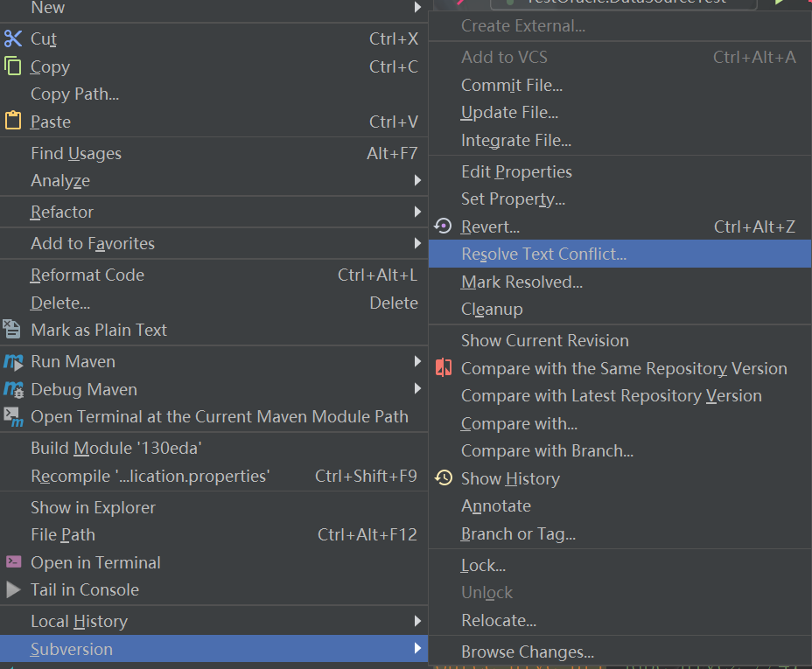Expand the Add to Favorites submenu arrow
This screenshot has height=669, width=812.
click(x=417, y=243)
